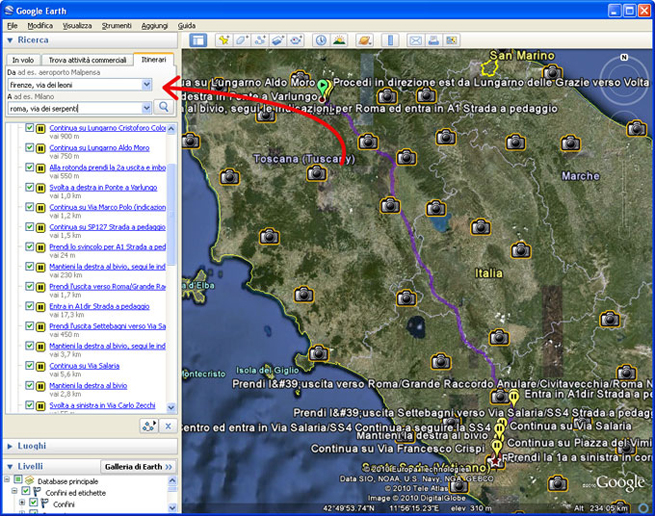
Task: Click the red star destination marker in Rome
Action: point(495,462)
